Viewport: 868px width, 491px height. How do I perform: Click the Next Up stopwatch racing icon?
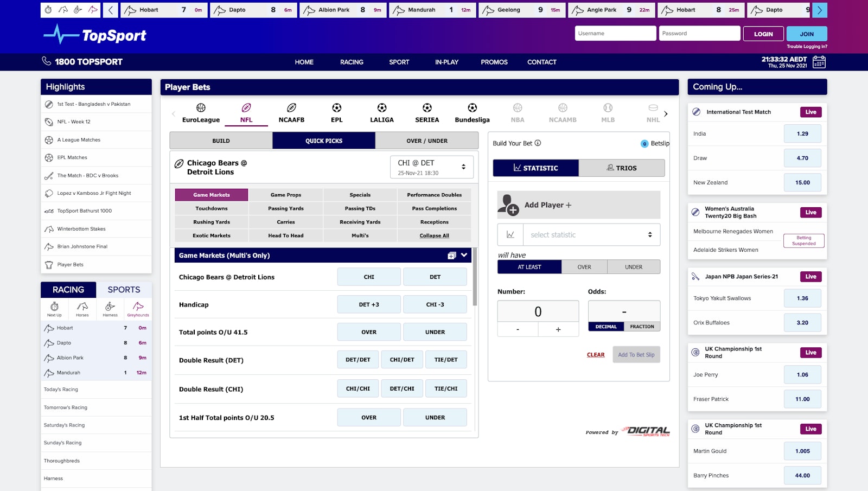(55, 307)
